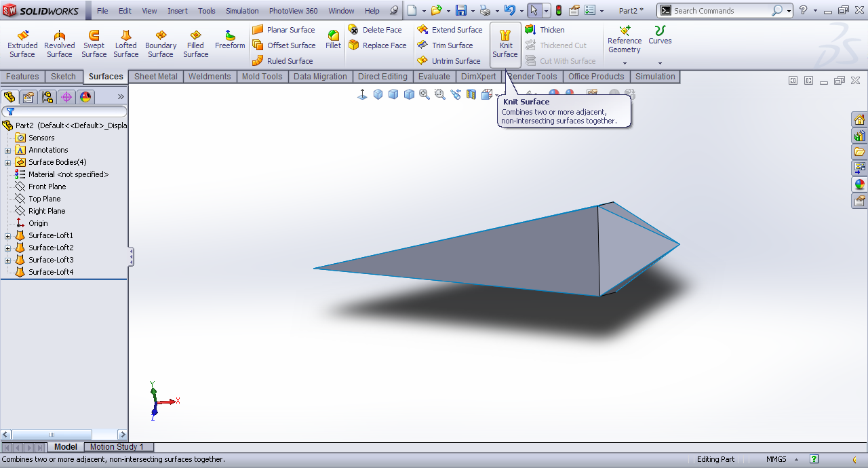
Task: Choose the Lofted Surface tool
Action: tap(125, 44)
